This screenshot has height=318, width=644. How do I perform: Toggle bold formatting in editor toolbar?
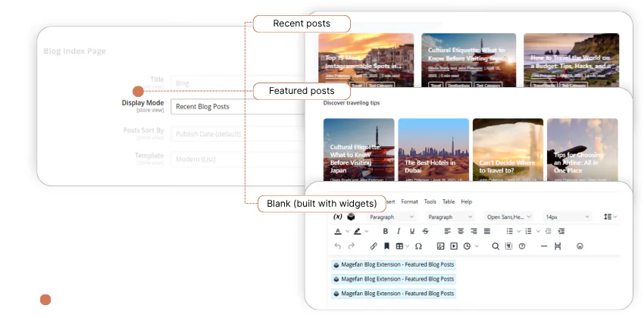tap(386, 231)
